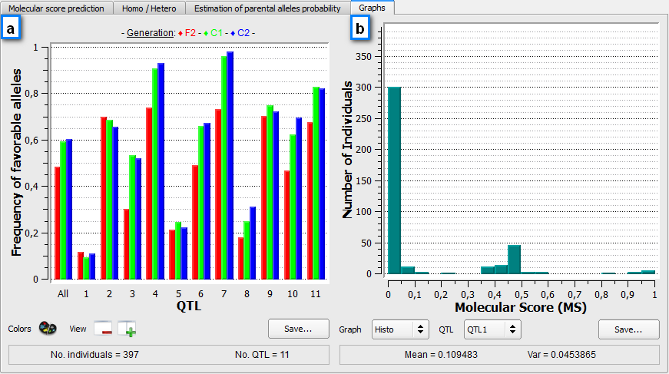The height and width of the screenshot is (374, 669).
Task: Save the allele frequency bar chart
Action: tap(298, 329)
